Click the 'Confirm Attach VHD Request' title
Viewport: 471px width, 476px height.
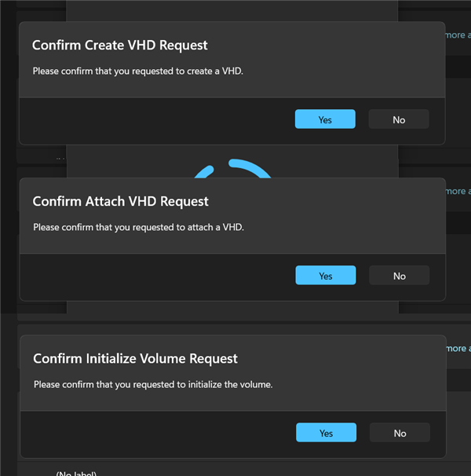120,202
